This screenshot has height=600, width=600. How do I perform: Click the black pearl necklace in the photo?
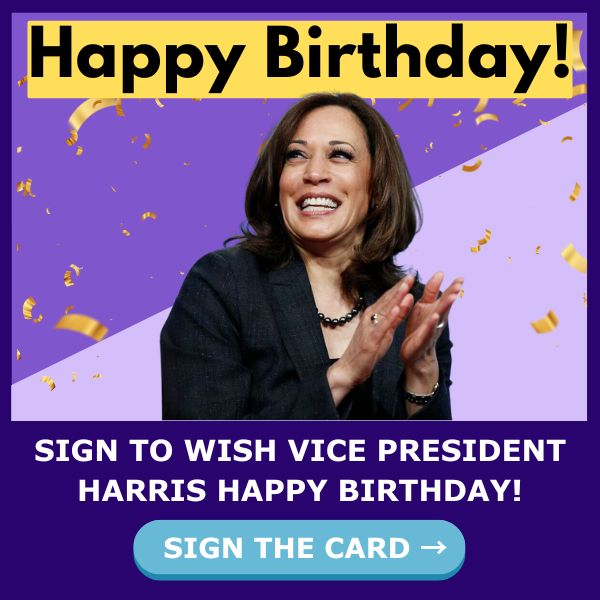[x=341, y=316]
